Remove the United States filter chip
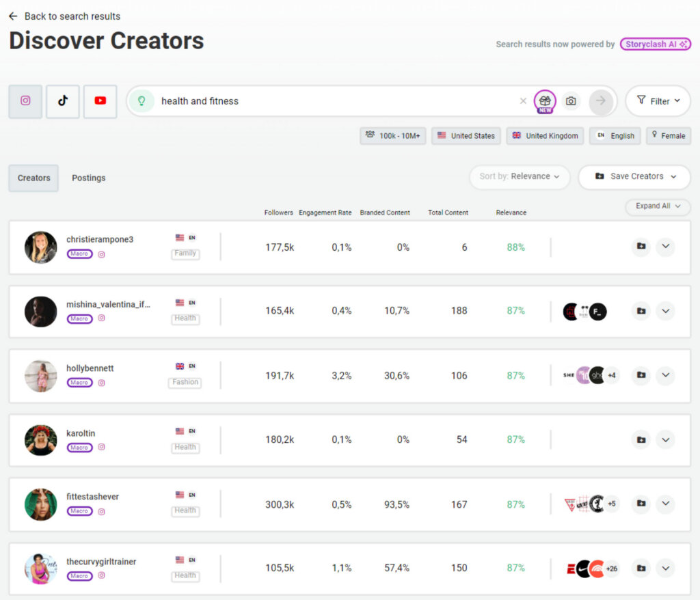This screenshot has width=700, height=600. click(466, 135)
